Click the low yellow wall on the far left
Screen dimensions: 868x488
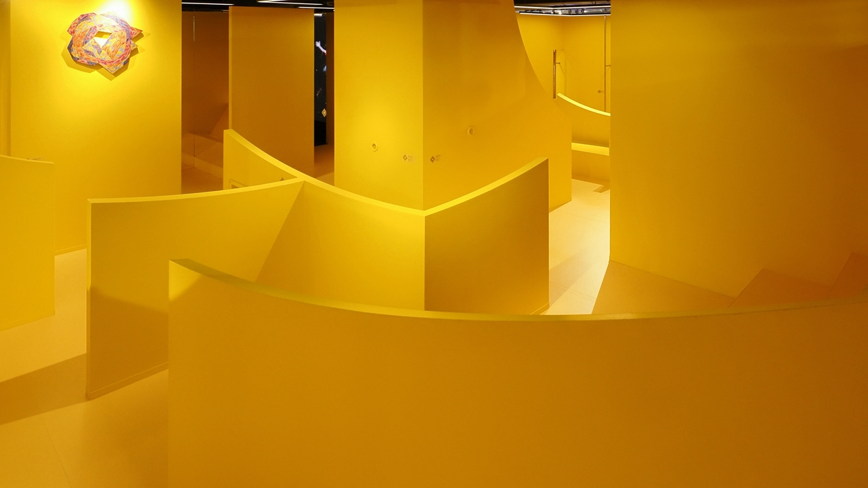pyautogui.click(x=26, y=241)
